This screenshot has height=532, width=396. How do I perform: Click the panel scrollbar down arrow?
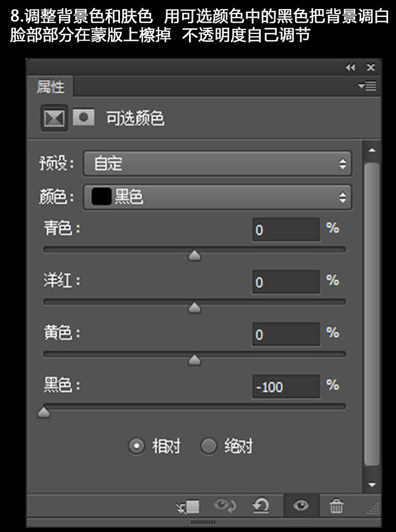coord(372,484)
